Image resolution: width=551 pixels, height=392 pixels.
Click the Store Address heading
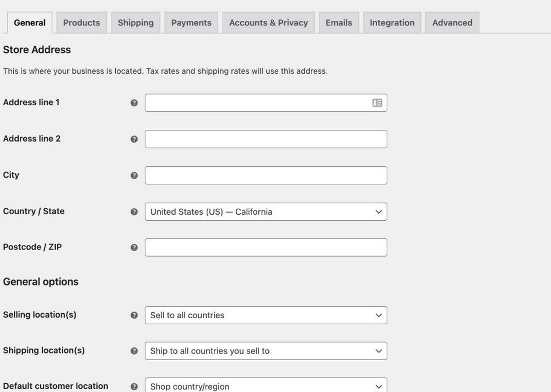(37, 50)
